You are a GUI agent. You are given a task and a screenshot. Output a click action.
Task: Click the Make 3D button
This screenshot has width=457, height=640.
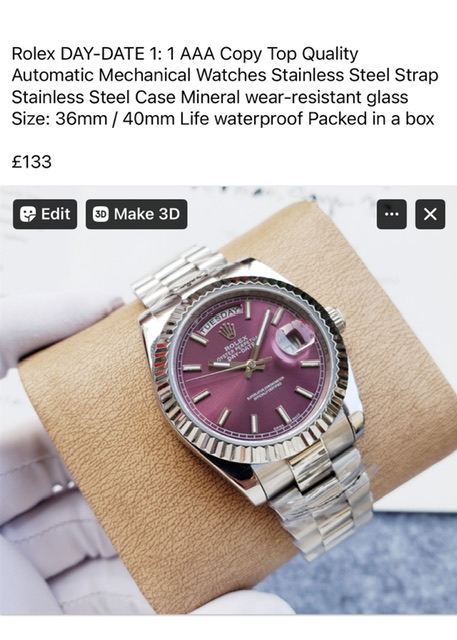tap(136, 214)
